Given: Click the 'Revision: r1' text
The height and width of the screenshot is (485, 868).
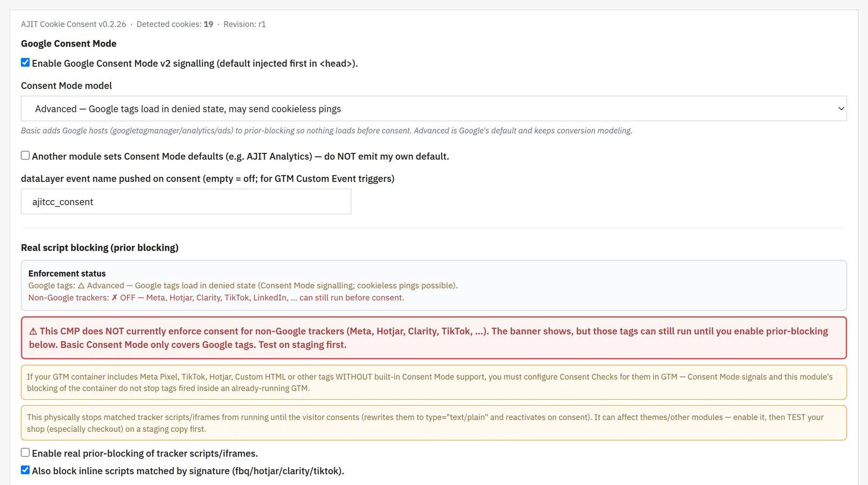Looking at the screenshot, I should point(245,24).
